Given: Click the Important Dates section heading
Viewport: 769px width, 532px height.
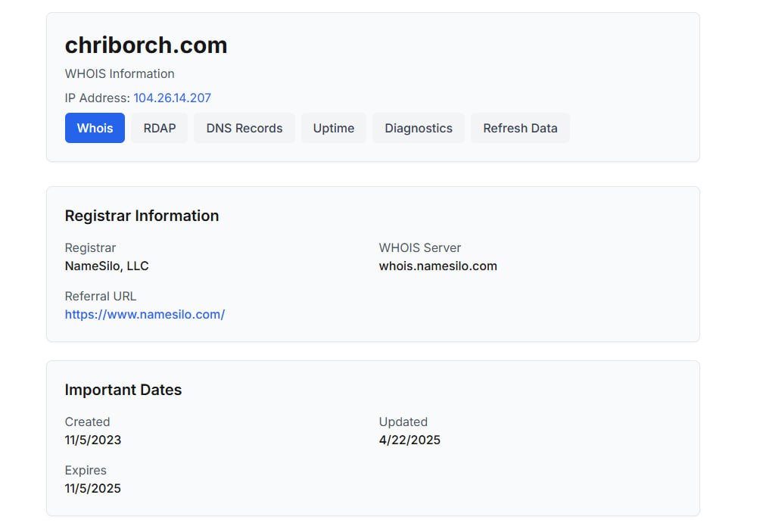Looking at the screenshot, I should [123, 390].
